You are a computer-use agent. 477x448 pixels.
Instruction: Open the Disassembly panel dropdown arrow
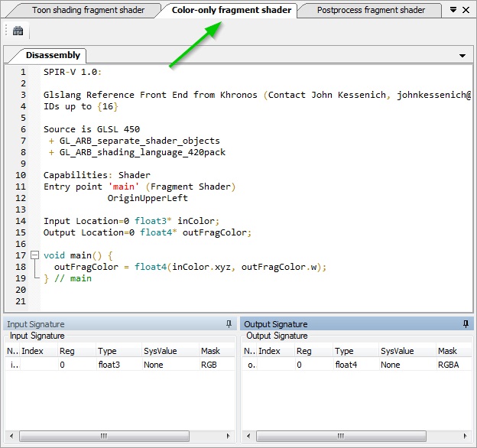(x=462, y=56)
